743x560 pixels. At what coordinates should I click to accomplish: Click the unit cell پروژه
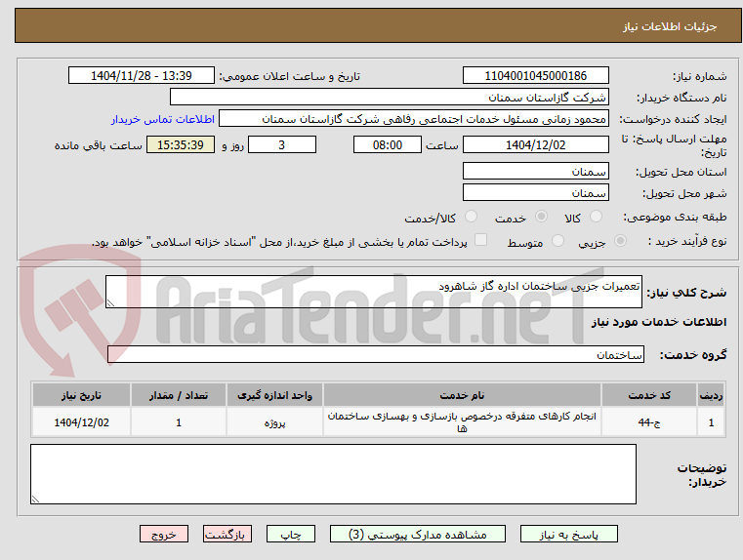[274, 422]
